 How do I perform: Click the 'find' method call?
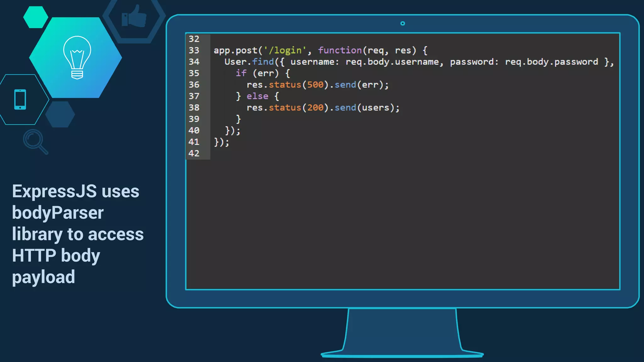(x=263, y=62)
